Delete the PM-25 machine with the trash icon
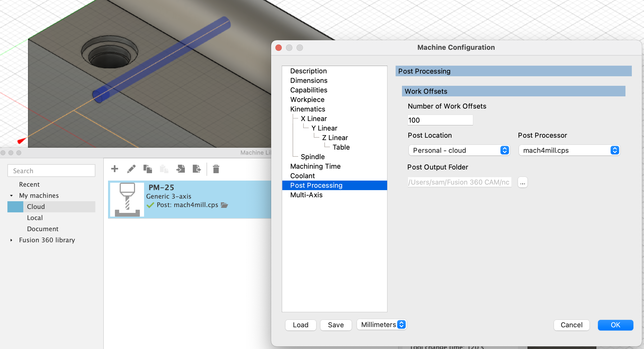The image size is (644, 349). pyautogui.click(x=216, y=169)
